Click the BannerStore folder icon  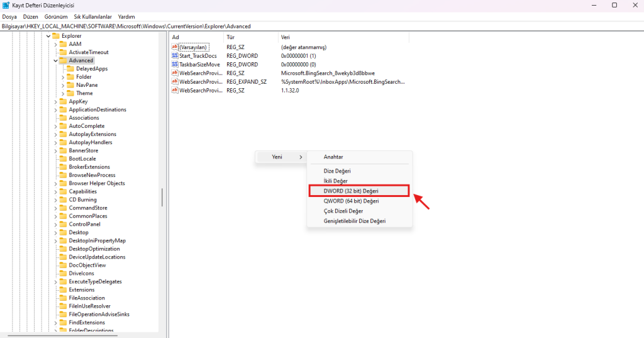(x=63, y=150)
